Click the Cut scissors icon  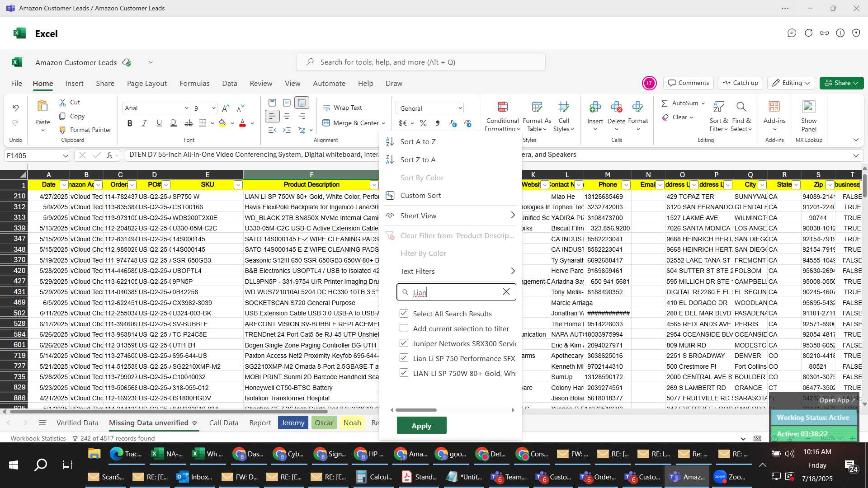[63, 103]
